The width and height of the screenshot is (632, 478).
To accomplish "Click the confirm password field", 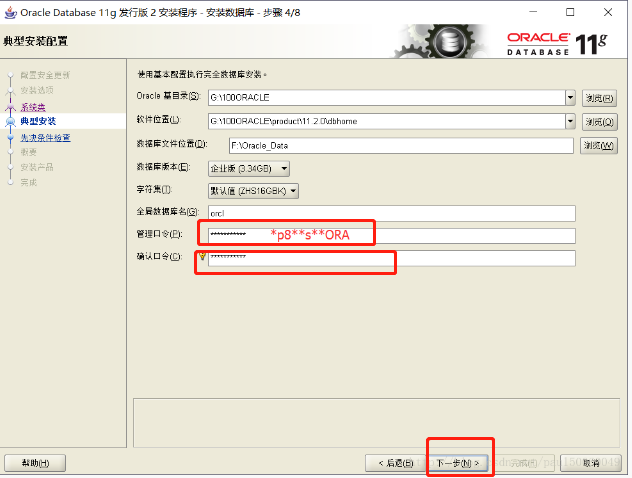I will pos(392,258).
